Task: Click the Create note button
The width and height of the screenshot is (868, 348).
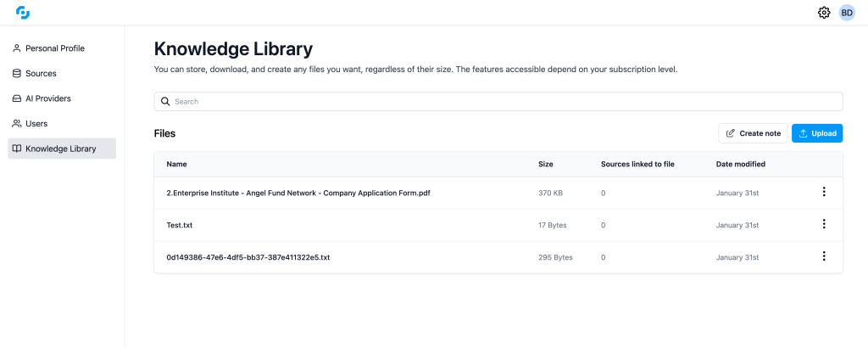Action: [x=753, y=133]
